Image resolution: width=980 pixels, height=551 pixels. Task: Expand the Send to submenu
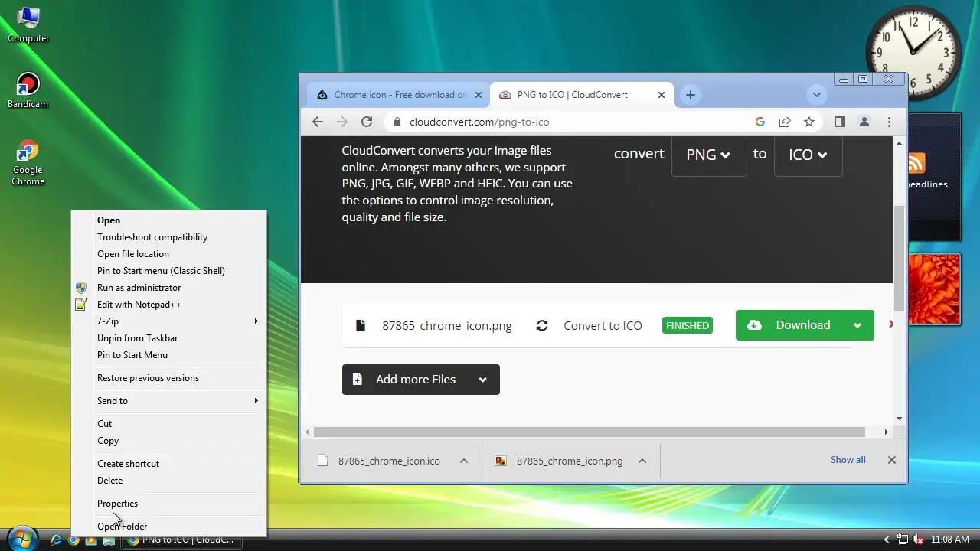(168, 401)
